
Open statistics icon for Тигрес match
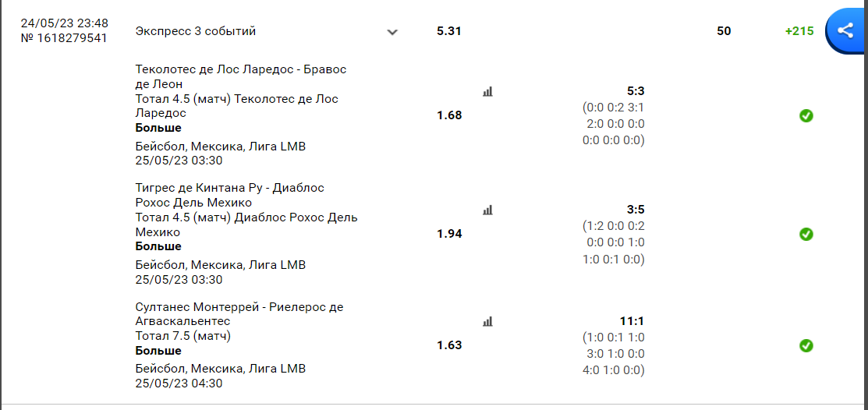487,210
